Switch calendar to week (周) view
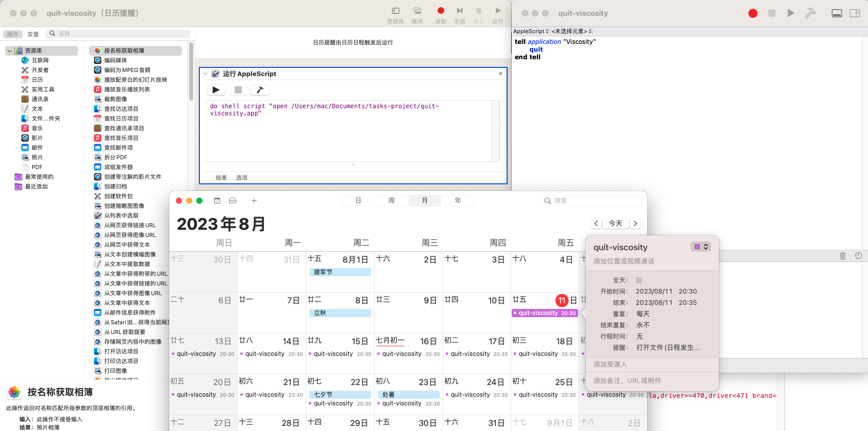The width and height of the screenshot is (868, 431). [x=392, y=201]
